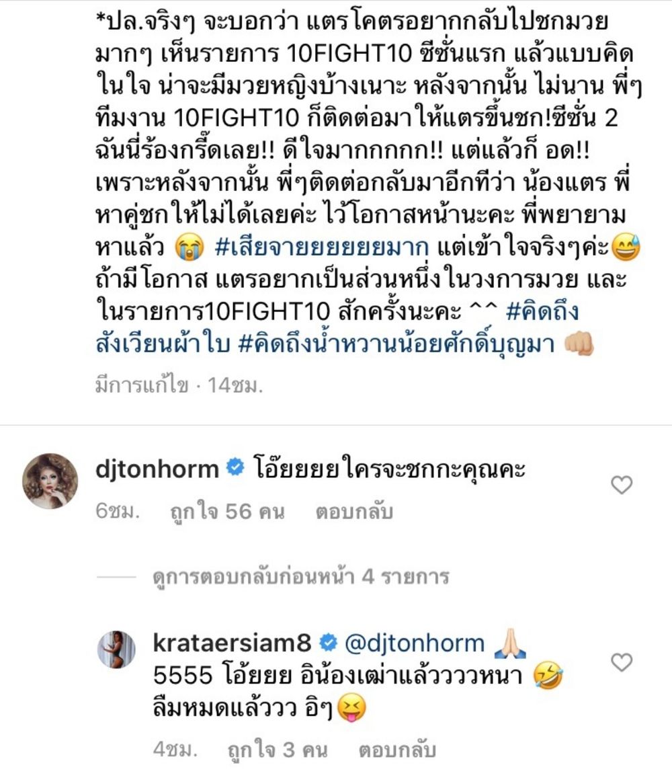The width and height of the screenshot is (672, 784).
Task: Open the hashtag #คิดถึงสังเวียนผ้าใบ
Action: click(337, 328)
